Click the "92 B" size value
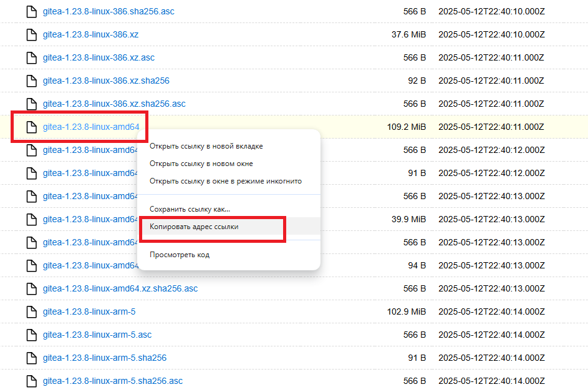588x392 pixels. click(417, 81)
